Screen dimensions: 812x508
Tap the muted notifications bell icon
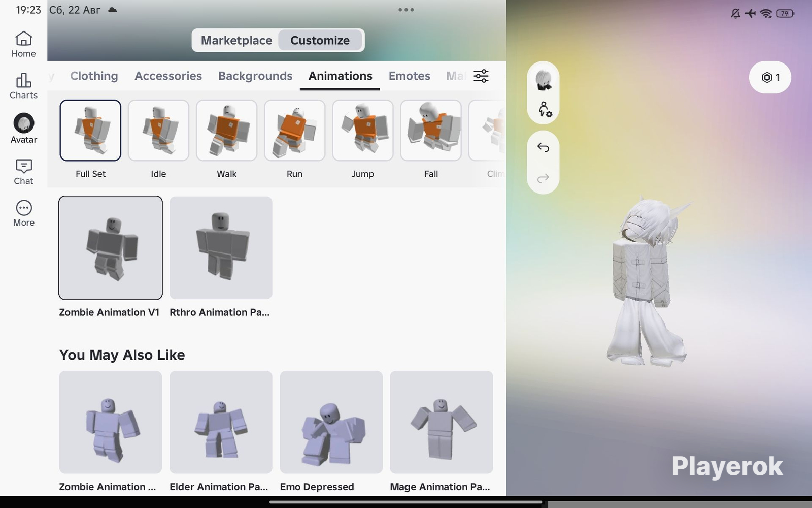[x=735, y=14]
